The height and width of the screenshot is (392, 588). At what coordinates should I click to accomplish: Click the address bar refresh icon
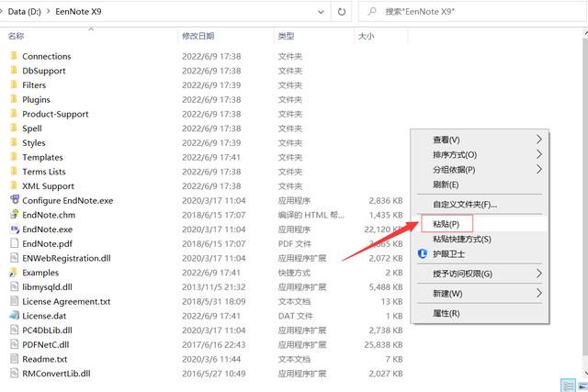(x=341, y=12)
